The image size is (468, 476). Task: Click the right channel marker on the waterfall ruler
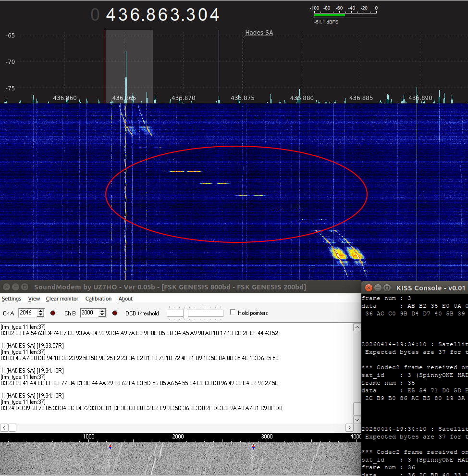pyautogui.click(x=253, y=447)
